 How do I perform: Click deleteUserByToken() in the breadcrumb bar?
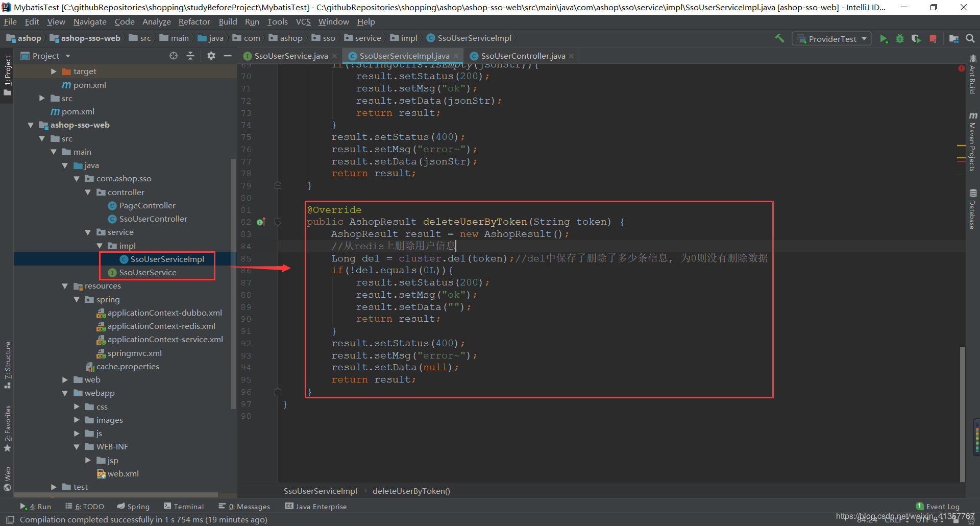click(x=411, y=491)
